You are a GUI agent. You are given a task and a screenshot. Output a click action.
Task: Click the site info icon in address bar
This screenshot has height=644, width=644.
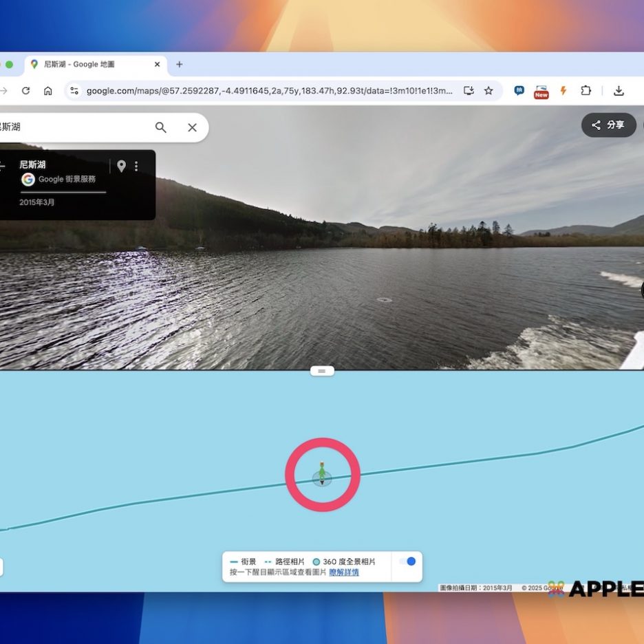[74, 91]
